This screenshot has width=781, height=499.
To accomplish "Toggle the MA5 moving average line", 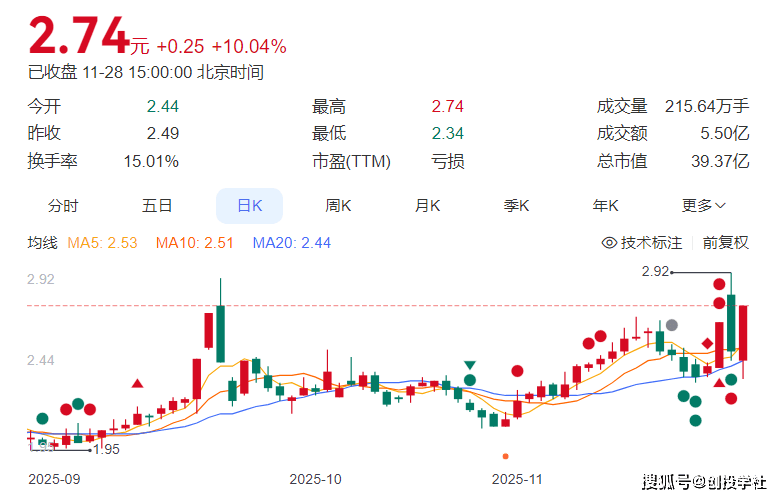I will (x=102, y=242).
